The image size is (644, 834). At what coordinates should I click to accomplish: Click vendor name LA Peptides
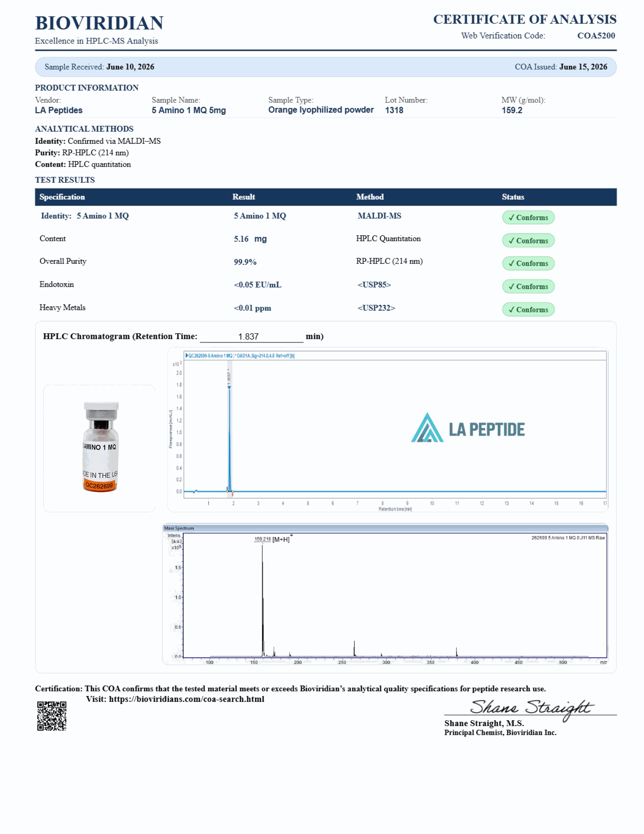tap(59, 110)
